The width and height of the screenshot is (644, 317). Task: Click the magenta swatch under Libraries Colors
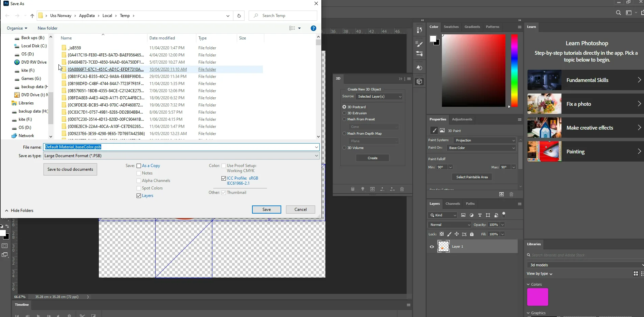(537, 297)
